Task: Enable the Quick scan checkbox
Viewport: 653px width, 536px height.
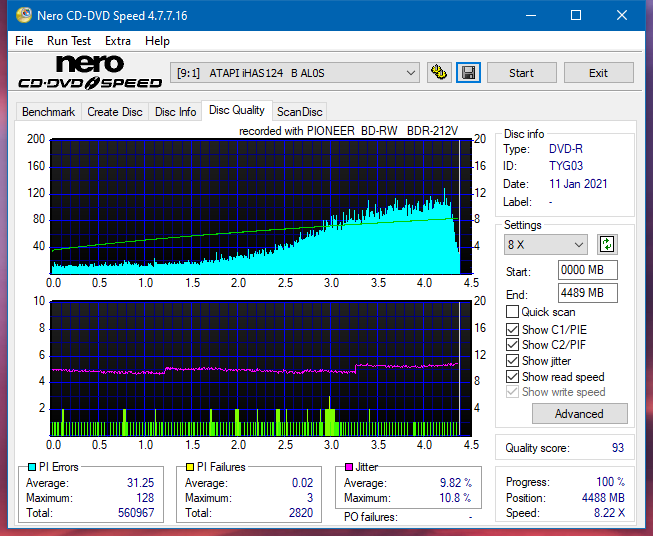Action: click(x=512, y=312)
